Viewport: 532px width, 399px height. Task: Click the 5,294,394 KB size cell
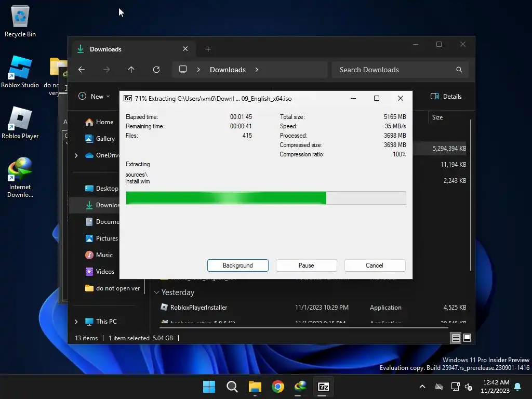click(449, 149)
